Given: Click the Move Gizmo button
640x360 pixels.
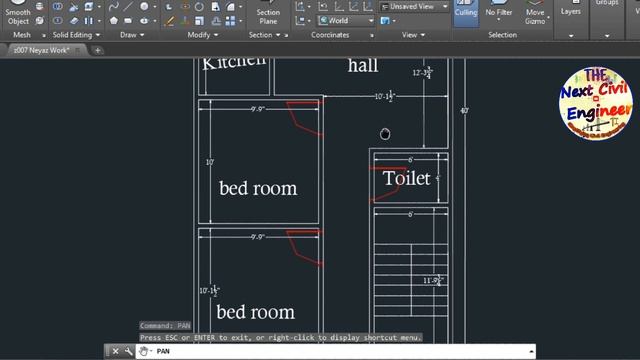Looking at the screenshot, I should [x=535, y=13].
